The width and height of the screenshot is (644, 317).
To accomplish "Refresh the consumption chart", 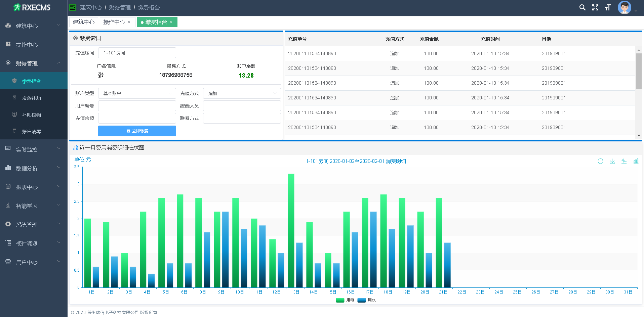I will 600,161.
